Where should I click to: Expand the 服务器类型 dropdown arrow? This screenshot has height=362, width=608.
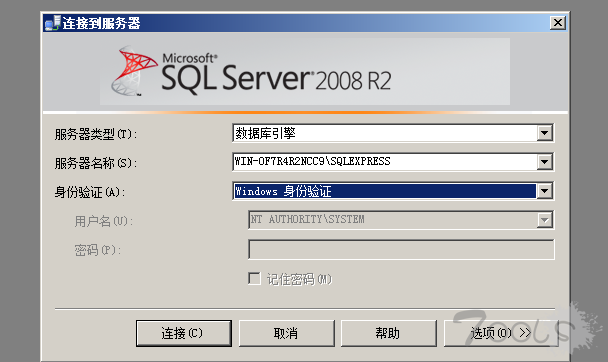pos(544,133)
